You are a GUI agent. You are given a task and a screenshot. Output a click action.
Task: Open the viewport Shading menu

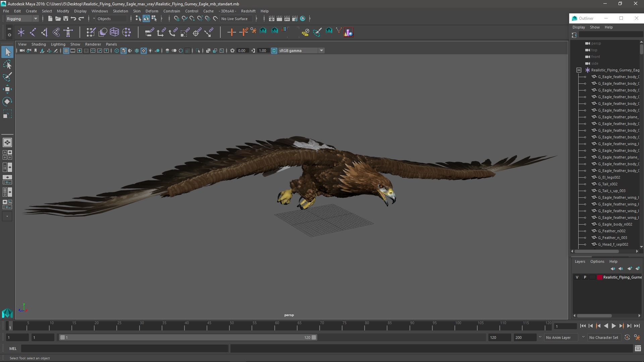tap(39, 44)
